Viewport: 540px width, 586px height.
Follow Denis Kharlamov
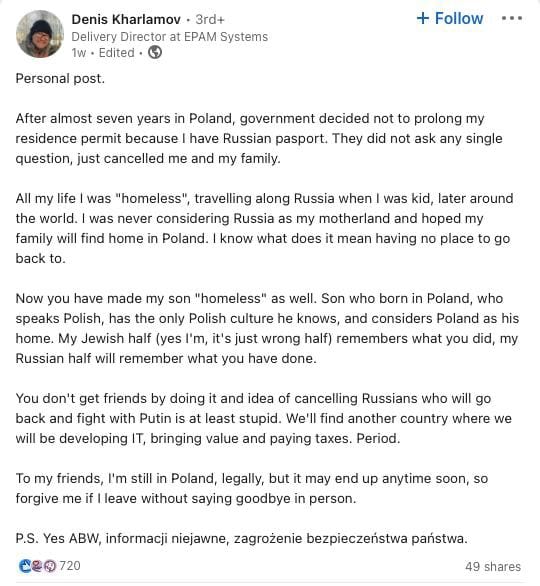tap(450, 18)
